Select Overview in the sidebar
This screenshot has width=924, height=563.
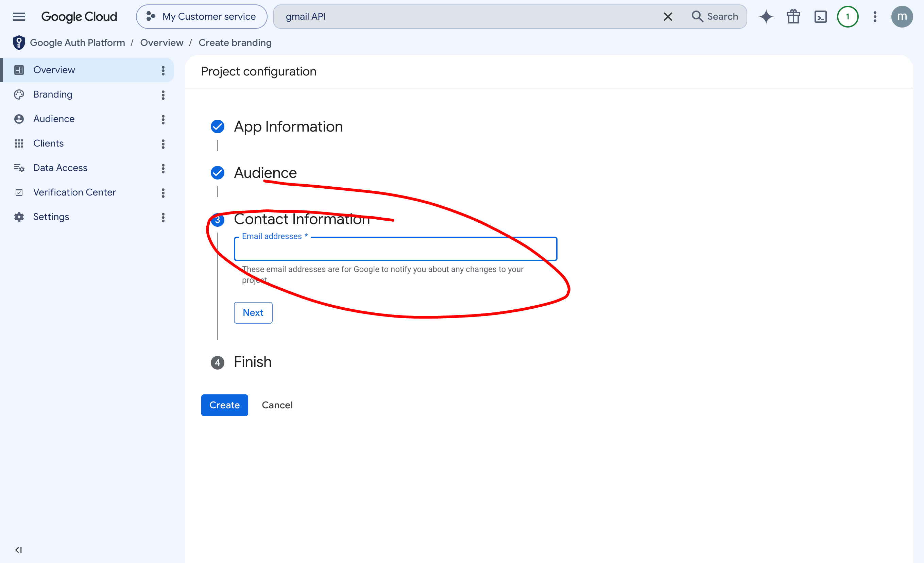tap(87, 70)
